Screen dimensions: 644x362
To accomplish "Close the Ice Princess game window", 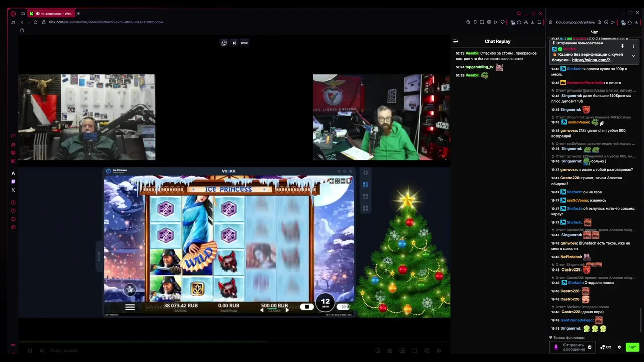I will click(x=351, y=171).
